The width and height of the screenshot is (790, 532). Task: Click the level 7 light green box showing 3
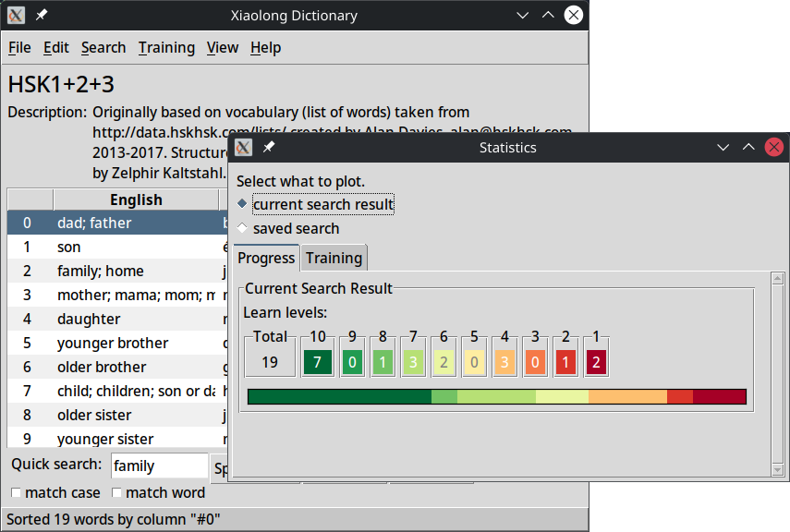tap(413, 362)
